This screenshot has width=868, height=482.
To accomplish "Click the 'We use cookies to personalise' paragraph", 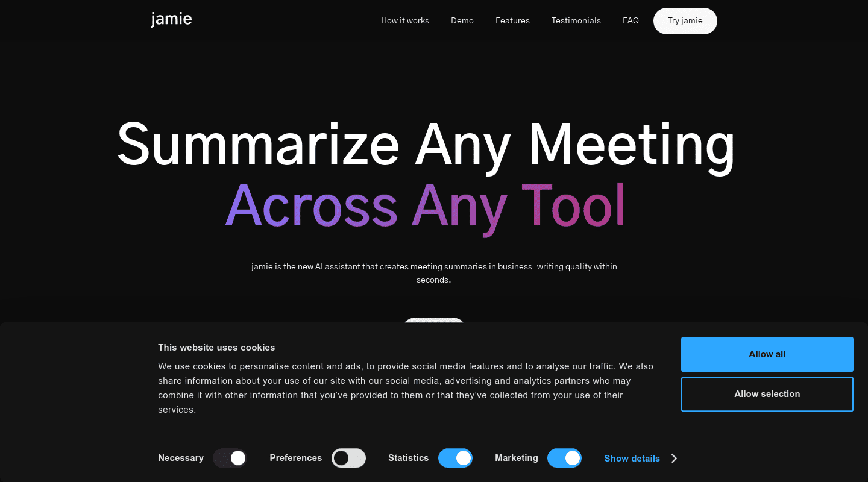I will [406, 388].
